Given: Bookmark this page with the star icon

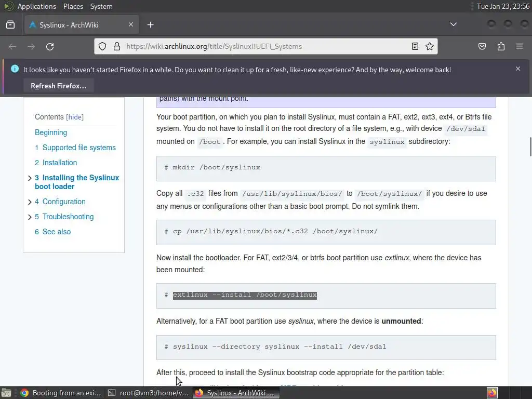Looking at the screenshot, I should pos(430,46).
